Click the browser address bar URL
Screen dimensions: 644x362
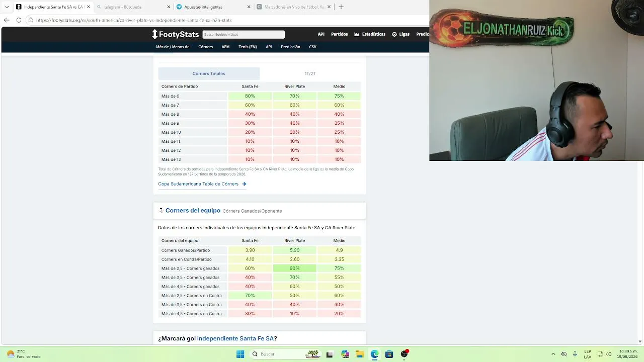tap(134, 20)
